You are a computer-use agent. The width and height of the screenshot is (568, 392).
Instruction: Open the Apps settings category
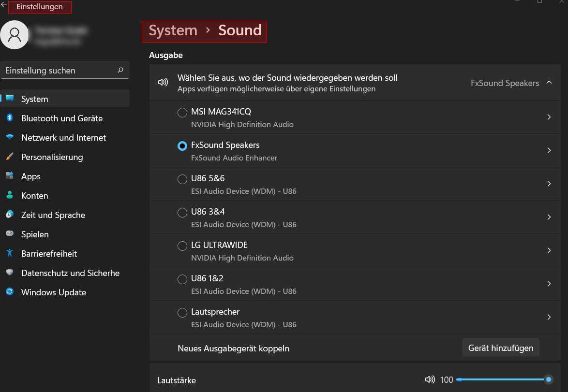[x=31, y=176]
